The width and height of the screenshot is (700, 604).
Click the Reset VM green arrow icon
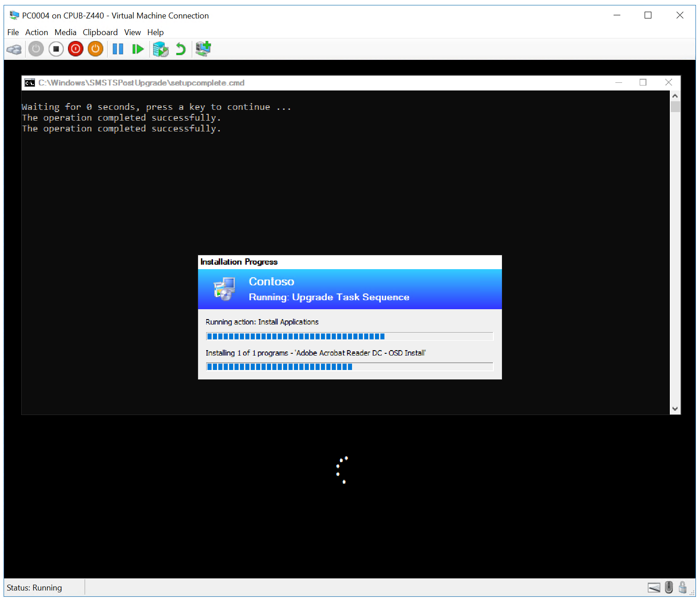point(138,49)
